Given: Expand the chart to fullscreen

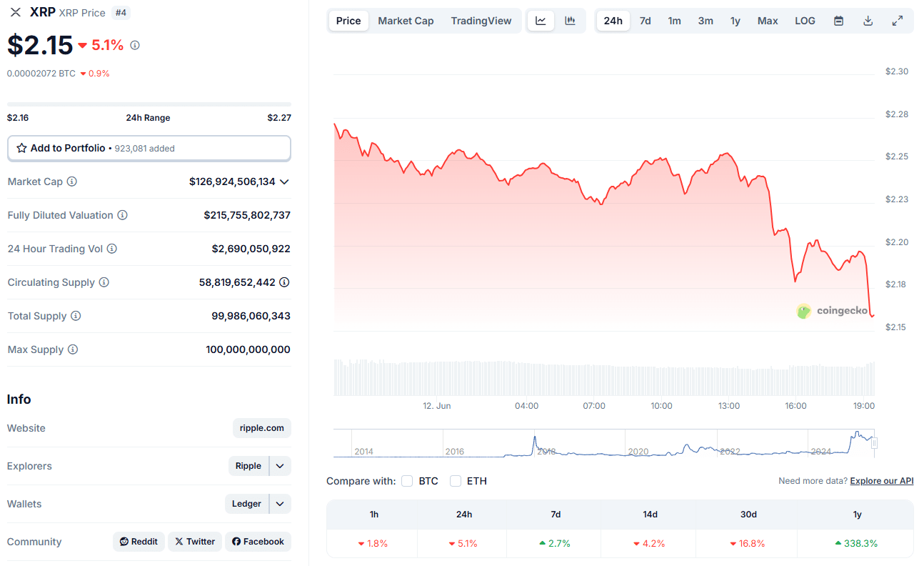Looking at the screenshot, I should 898,21.
